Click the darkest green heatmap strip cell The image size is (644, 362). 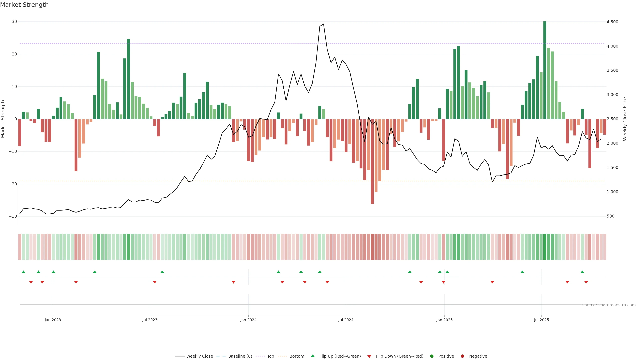tap(545, 247)
